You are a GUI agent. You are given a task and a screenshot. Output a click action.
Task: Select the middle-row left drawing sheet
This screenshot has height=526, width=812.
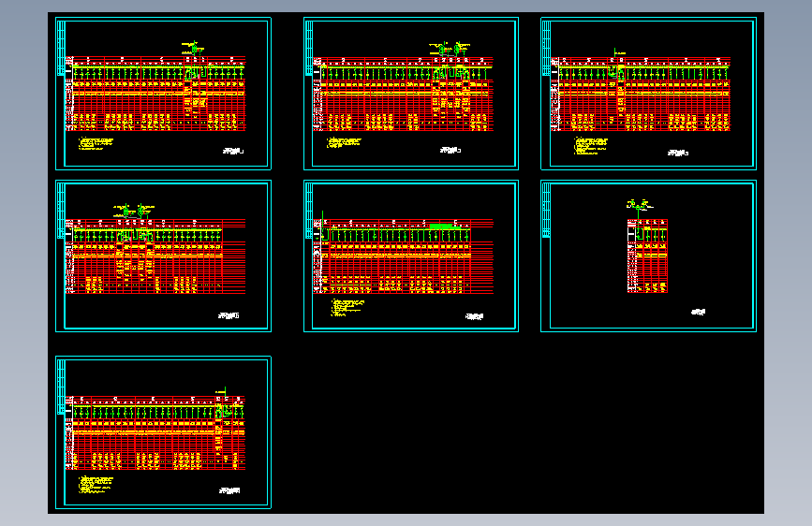point(163,256)
